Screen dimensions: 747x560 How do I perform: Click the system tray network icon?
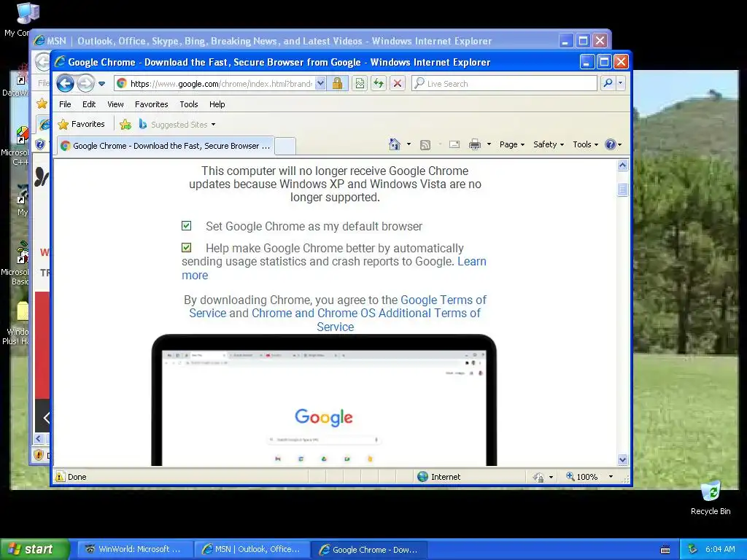coord(693,549)
